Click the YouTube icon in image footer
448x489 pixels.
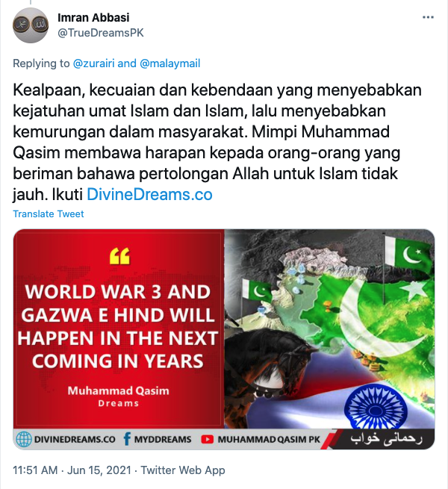click(x=207, y=440)
